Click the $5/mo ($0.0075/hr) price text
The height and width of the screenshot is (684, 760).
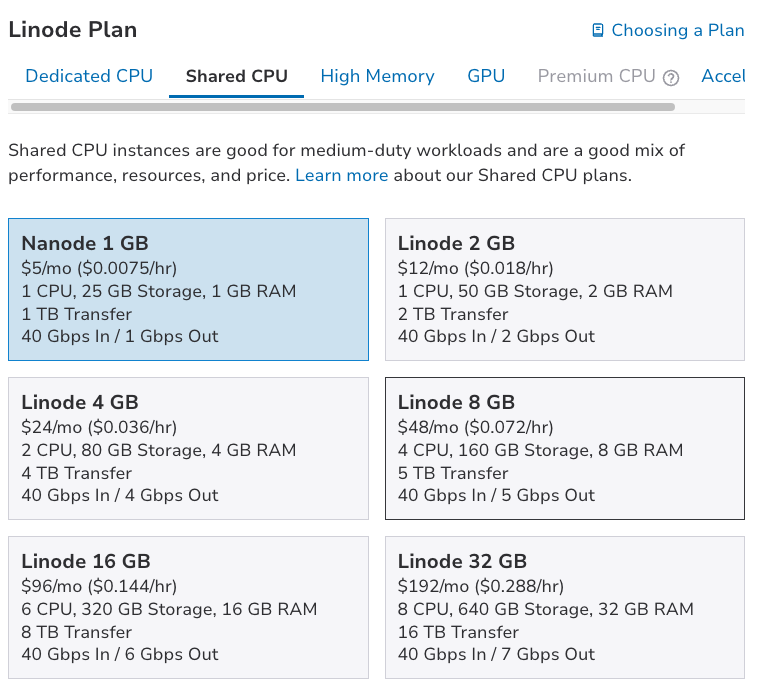[99, 268]
